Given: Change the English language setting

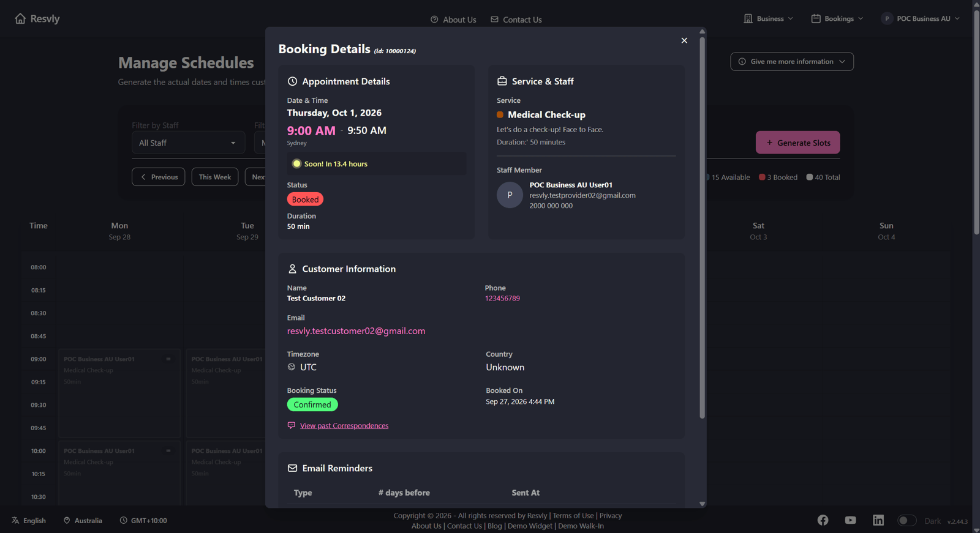Looking at the screenshot, I should coord(29,521).
